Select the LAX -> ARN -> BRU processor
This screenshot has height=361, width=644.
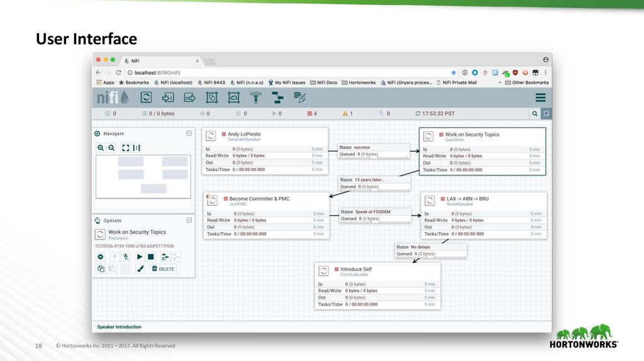click(x=484, y=216)
